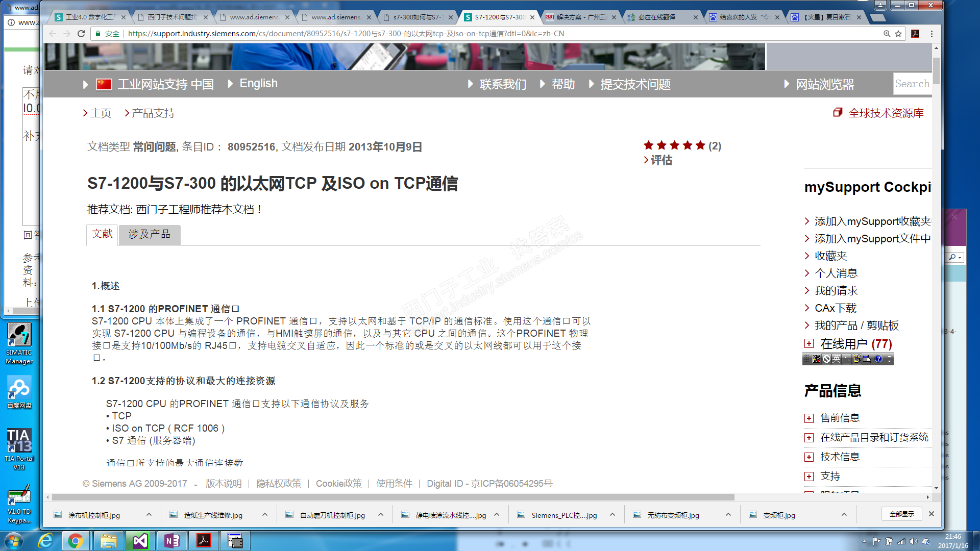The height and width of the screenshot is (551, 980).
Task: Click the zoom magnifier icon in address bar
Action: pos(887,34)
